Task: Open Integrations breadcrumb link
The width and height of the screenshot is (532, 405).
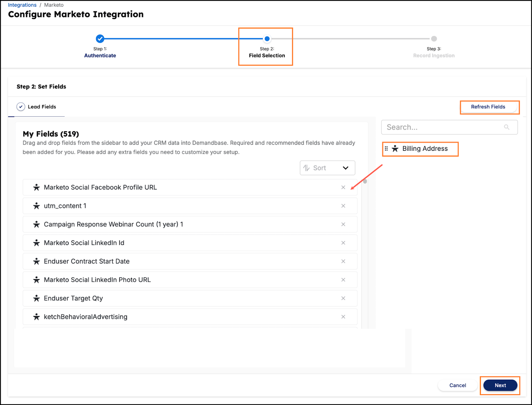Action: click(22, 5)
